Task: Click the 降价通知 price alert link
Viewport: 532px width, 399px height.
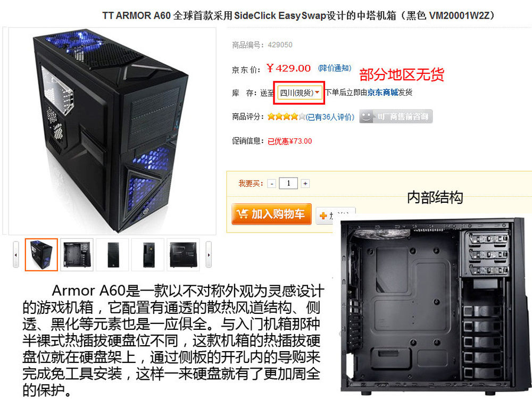Action: click(x=335, y=68)
